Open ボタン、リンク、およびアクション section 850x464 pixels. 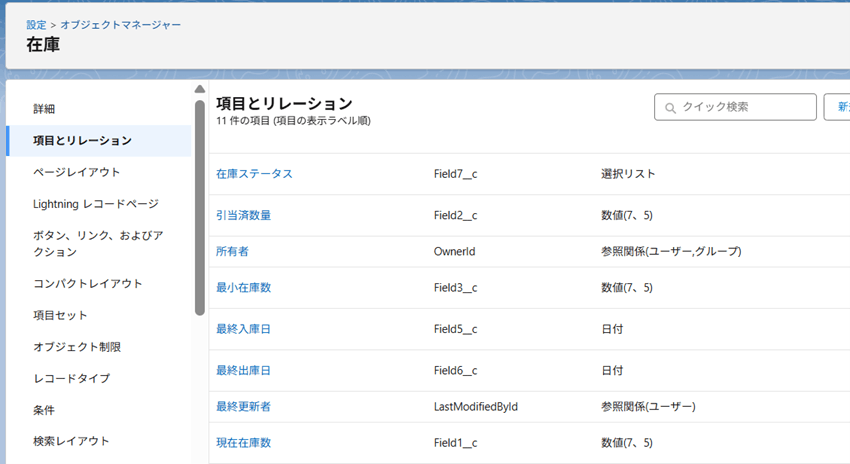point(98,243)
